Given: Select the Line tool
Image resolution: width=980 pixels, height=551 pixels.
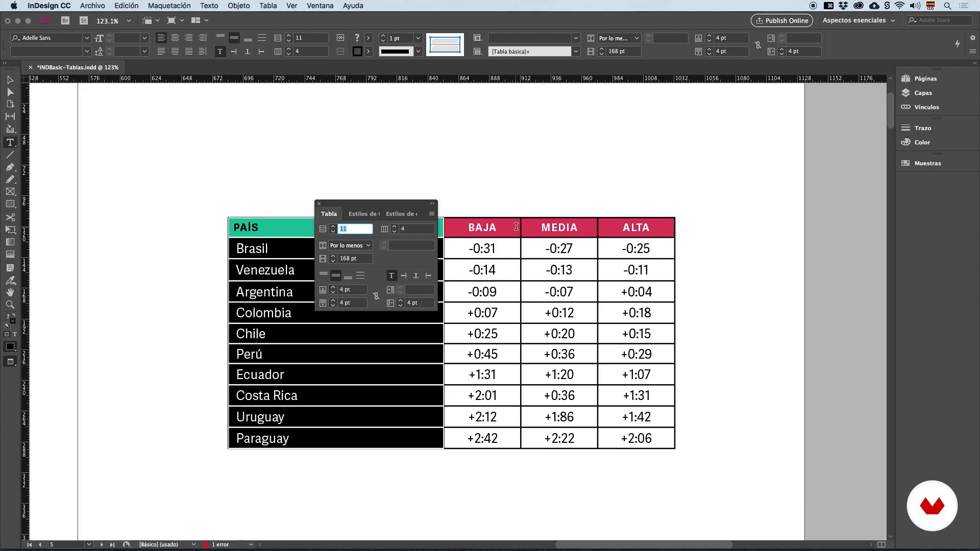Looking at the screenshot, I should pos(10,155).
